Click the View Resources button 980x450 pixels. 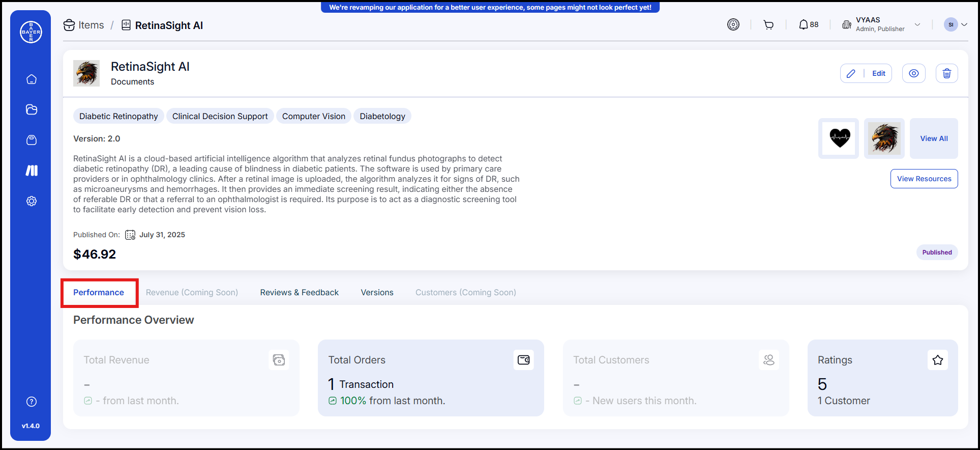[924, 179]
